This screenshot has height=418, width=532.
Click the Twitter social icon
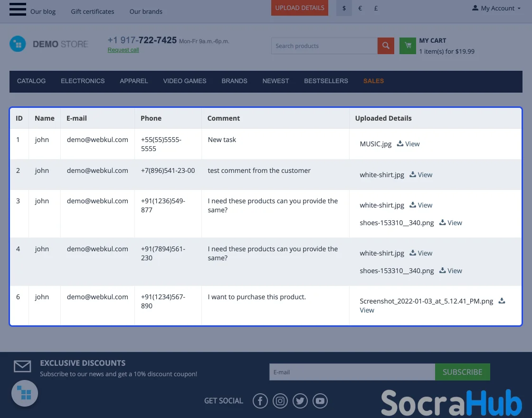(x=300, y=401)
